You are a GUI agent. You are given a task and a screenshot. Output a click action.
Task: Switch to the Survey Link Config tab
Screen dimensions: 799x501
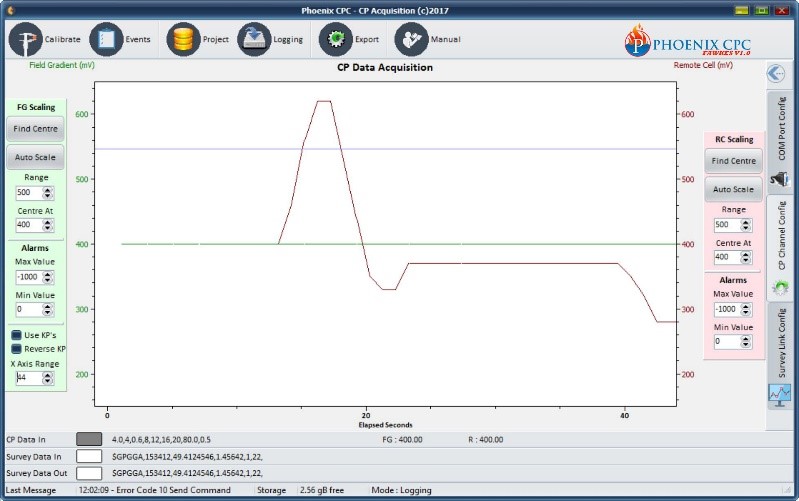click(x=782, y=342)
